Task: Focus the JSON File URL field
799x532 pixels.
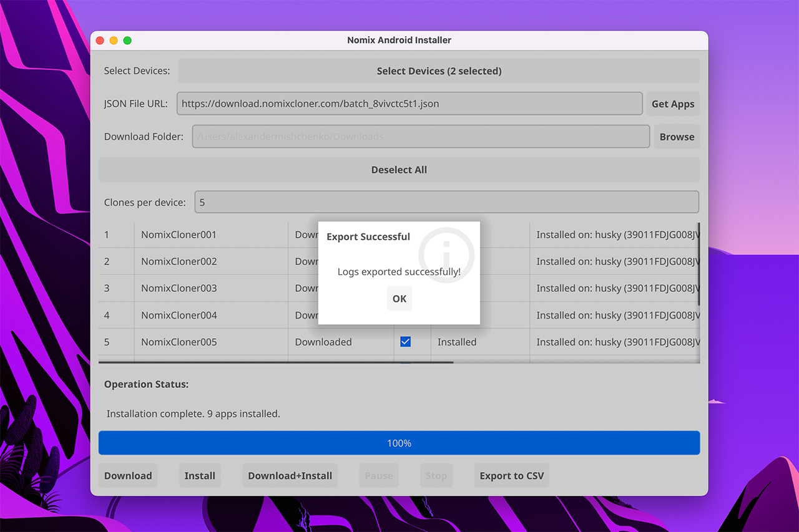Action: coord(409,104)
